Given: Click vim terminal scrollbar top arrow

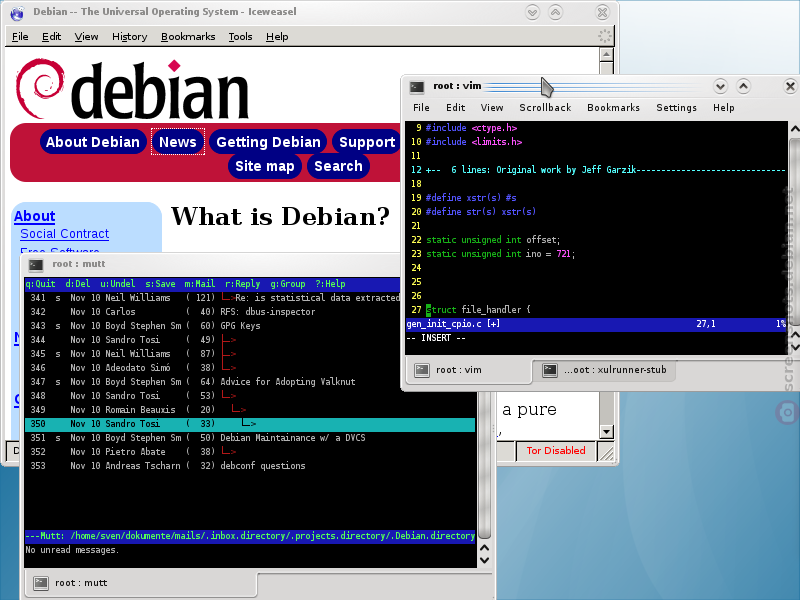Looking at the screenshot, I should coord(794,129).
